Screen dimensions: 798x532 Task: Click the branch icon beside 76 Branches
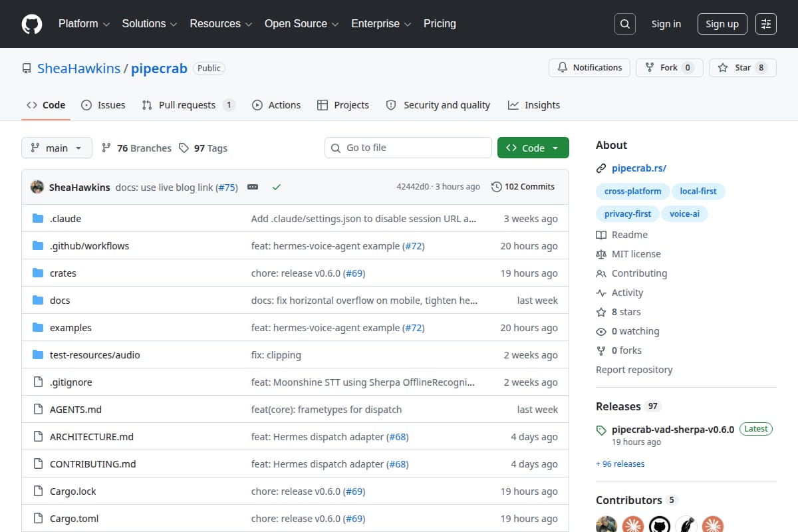(106, 148)
